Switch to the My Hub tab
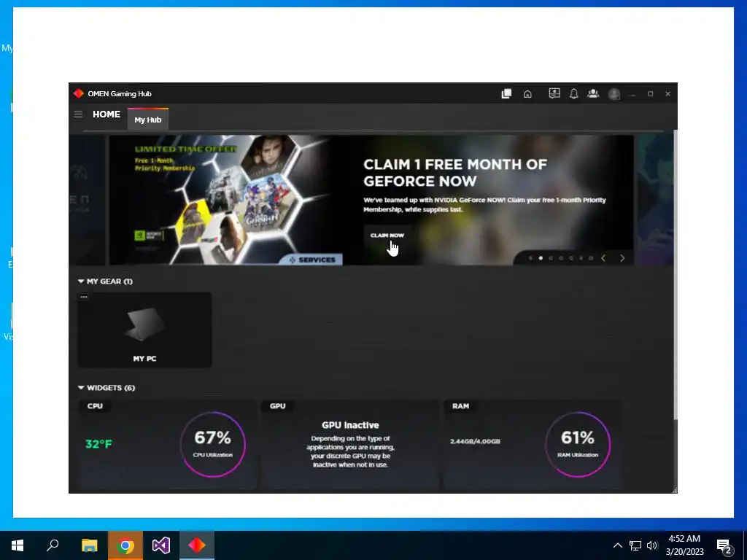Image resolution: width=747 pixels, height=560 pixels. pyautogui.click(x=147, y=120)
